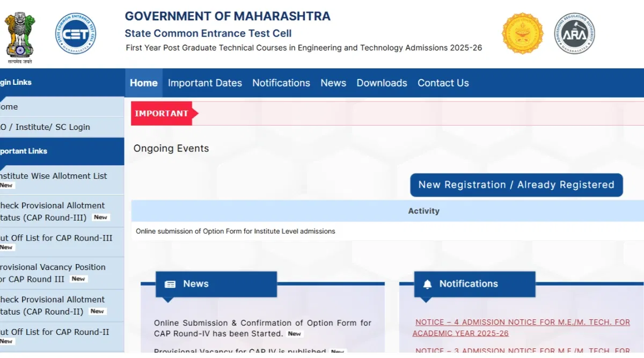Click the Notifications panel header
The width and height of the screenshot is (644, 358).
coord(474,284)
